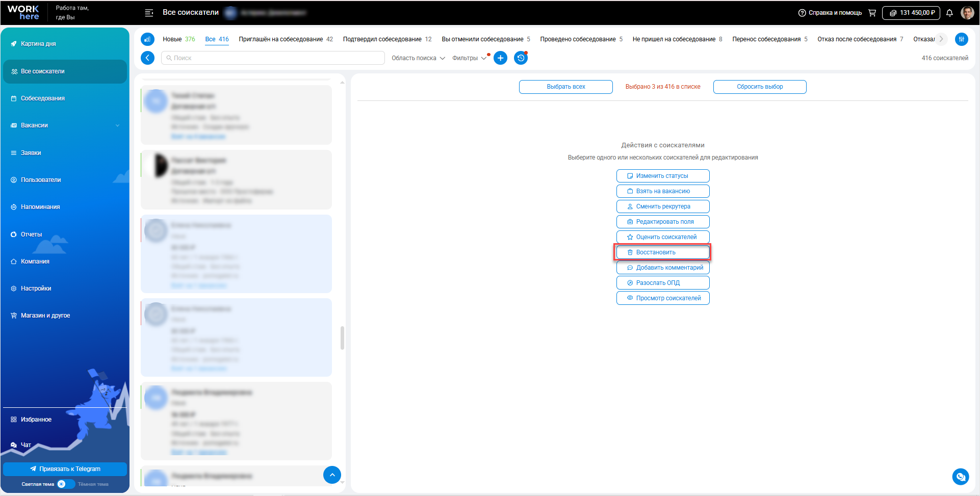Click the back arrow circle button
This screenshot has width=980, height=496.
pyautogui.click(x=147, y=58)
